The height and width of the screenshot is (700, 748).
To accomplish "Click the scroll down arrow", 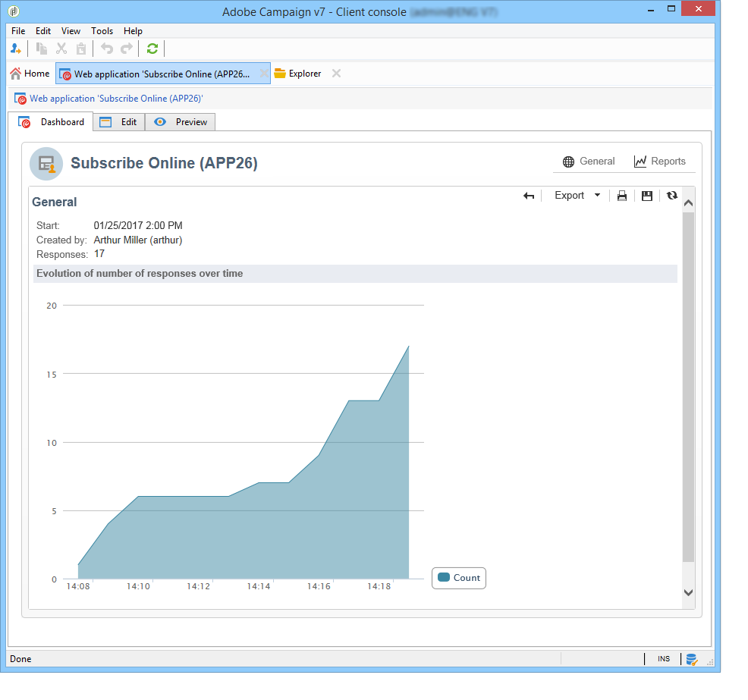I will pyautogui.click(x=688, y=593).
